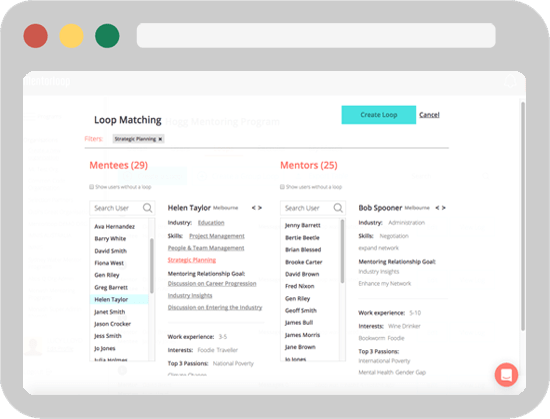Focus the Mentees Search User field
Viewport: 550px width, 419px height.
coord(122,208)
